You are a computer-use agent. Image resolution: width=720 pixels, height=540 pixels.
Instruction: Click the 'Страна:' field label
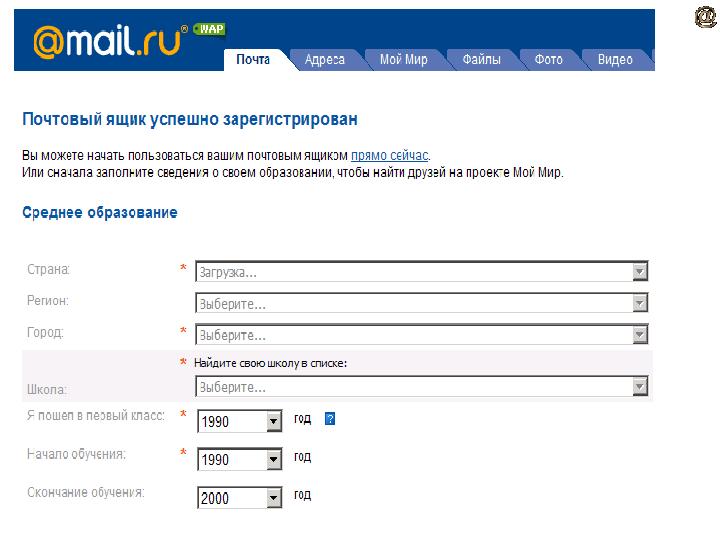click(48, 269)
